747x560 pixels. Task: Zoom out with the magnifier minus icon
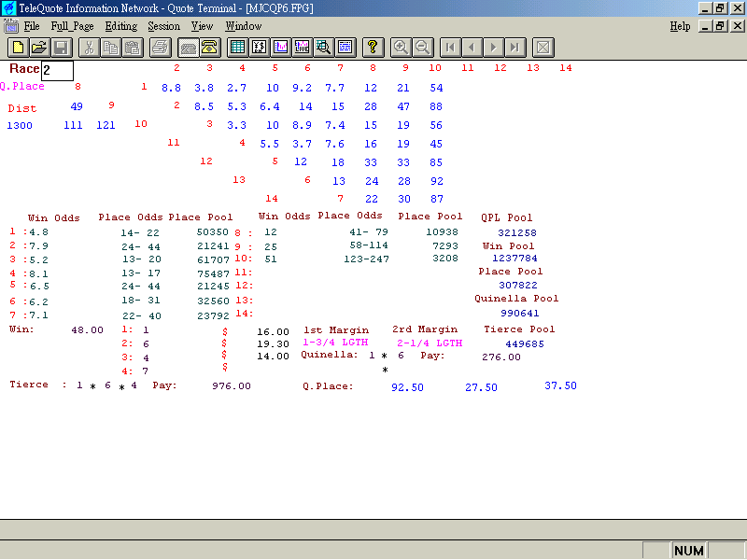click(422, 48)
